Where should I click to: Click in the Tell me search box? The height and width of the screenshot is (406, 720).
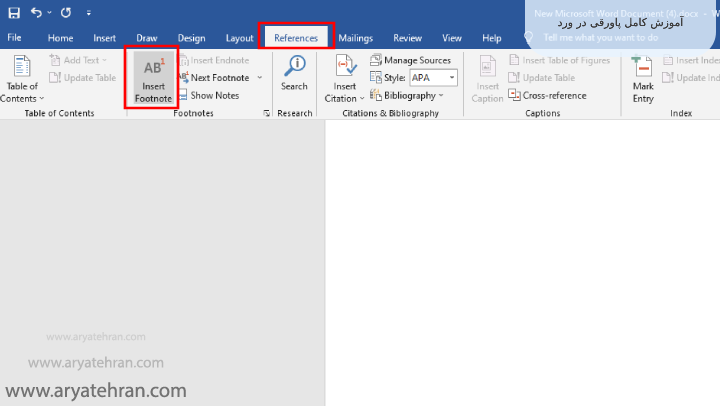[600, 38]
